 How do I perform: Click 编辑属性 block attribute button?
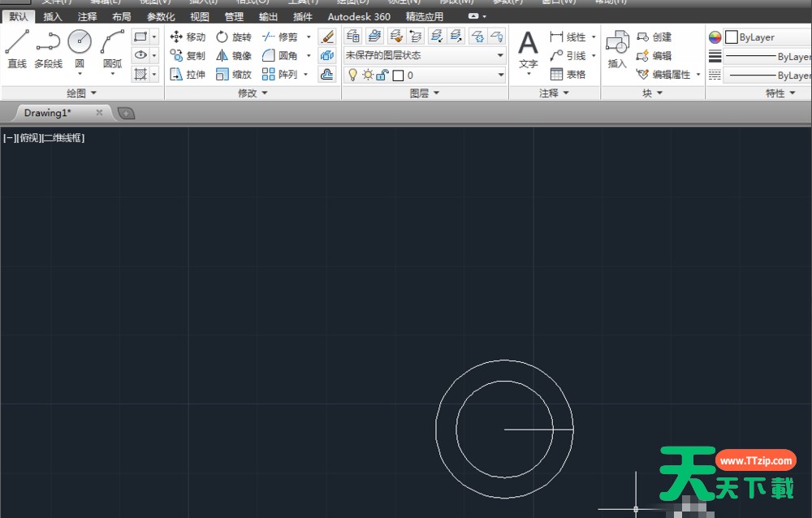[664, 74]
